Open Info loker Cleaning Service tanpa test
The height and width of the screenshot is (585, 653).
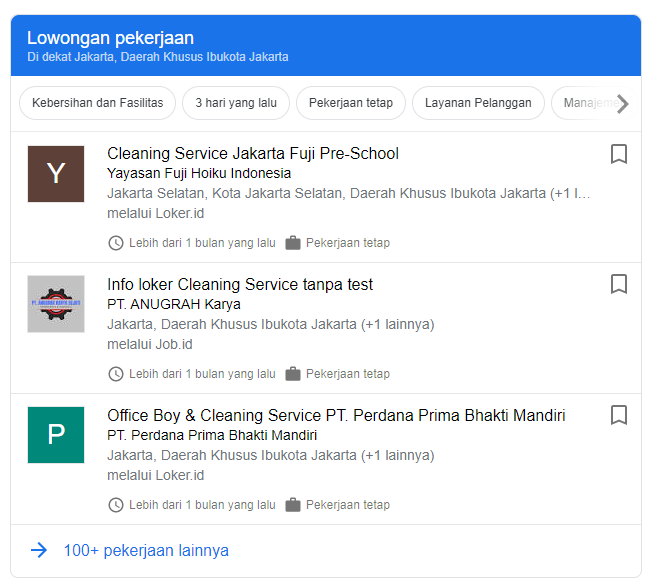tap(240, 284)
